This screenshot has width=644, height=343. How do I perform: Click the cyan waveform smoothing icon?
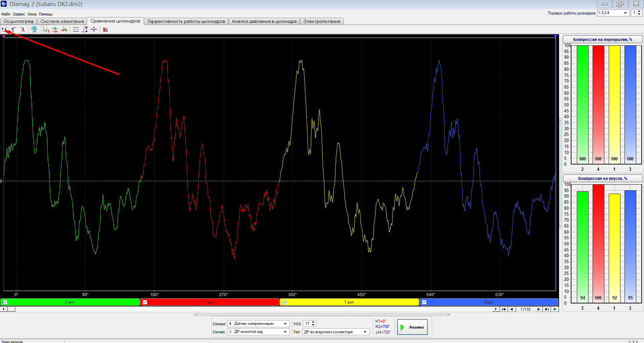34,30
